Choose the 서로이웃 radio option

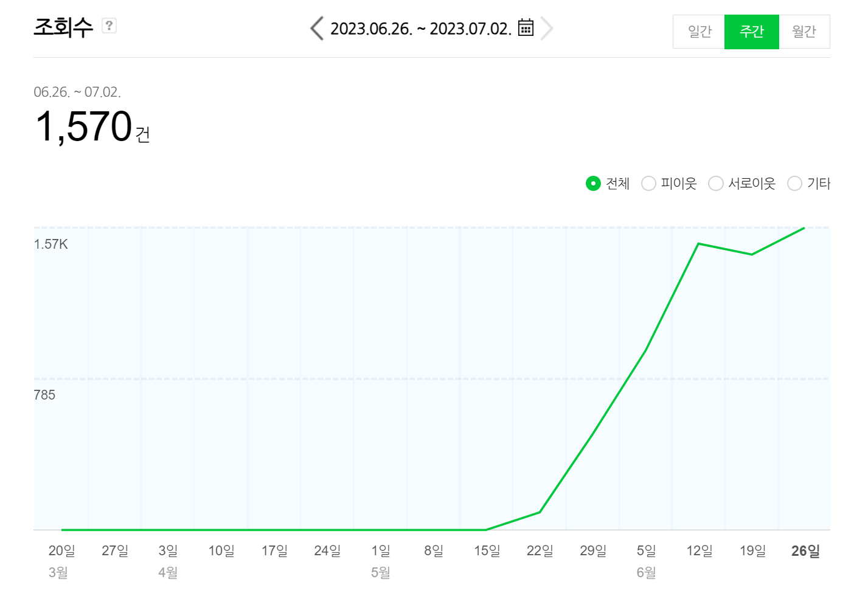pos(716,183)
